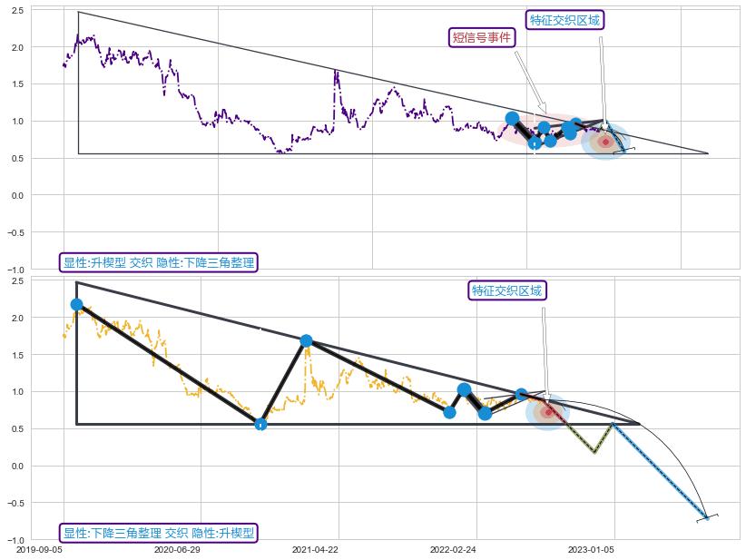Click bottom chart's blue peak marker near 1.7
The image size is (746, 560).
(x=306, y=341)
